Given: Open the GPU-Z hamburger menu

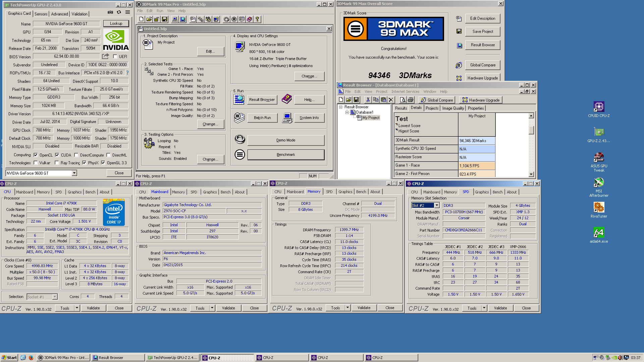Looking at the screenshot, I should click(127, 12).
